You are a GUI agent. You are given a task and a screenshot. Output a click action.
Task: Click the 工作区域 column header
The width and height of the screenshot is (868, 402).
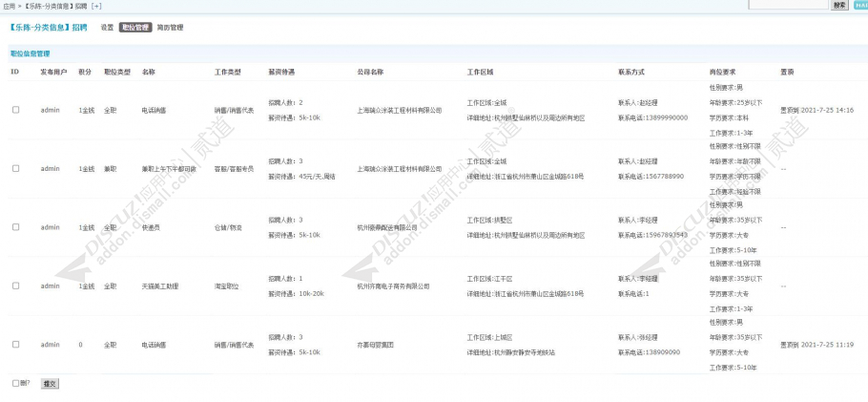click(x=480, y=72)
